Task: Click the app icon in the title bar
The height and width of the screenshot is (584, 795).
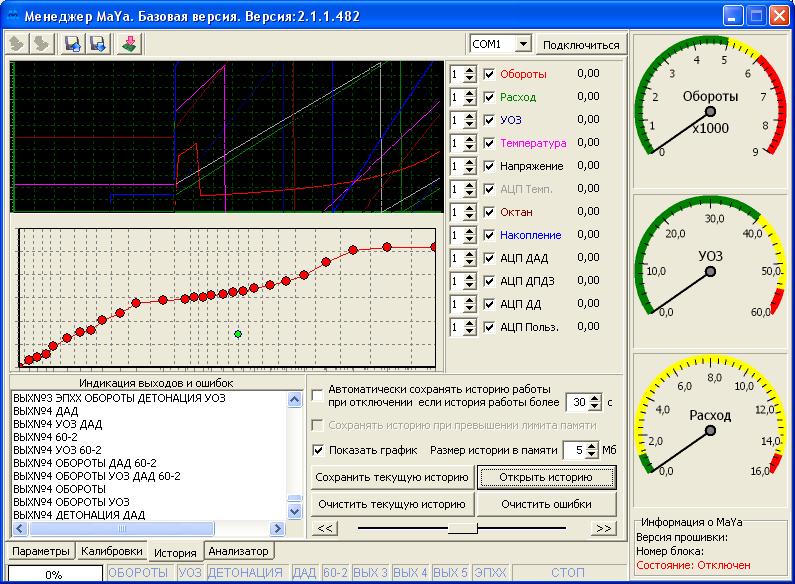Action: (14, 16)
